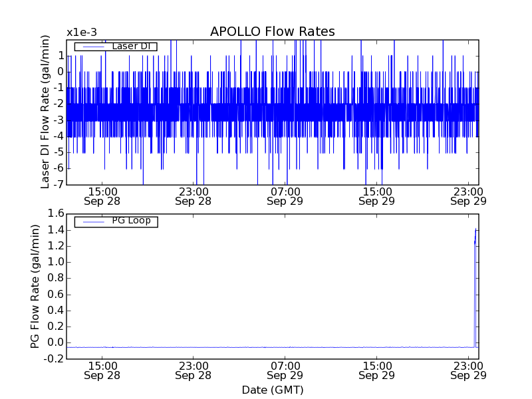Click top plot's 23:00 Sep 29 tick label
The height and width of the screenshot is (399, 532).
coord(469,196)
